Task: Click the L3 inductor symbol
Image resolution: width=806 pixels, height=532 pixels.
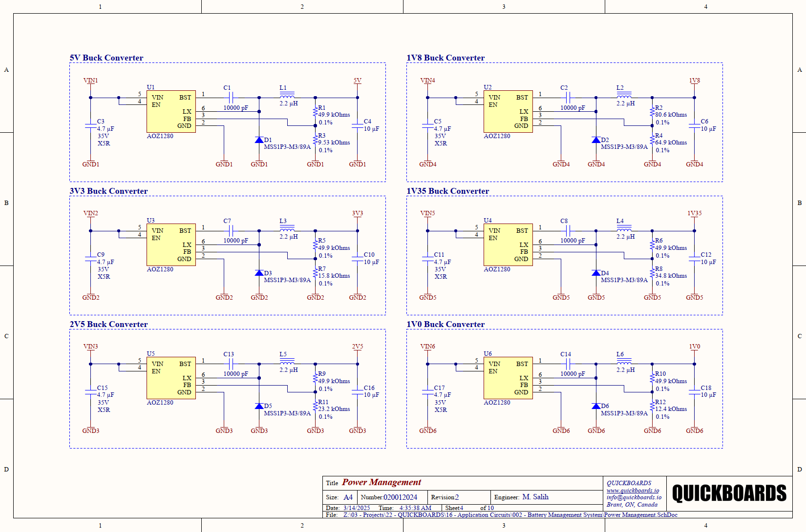Action: pos(287,228)
